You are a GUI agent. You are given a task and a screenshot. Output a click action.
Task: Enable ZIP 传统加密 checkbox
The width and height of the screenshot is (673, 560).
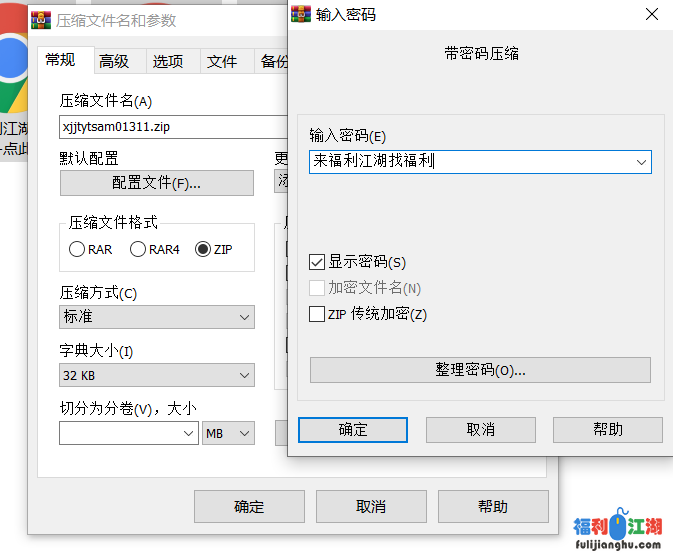coord(318,314)
